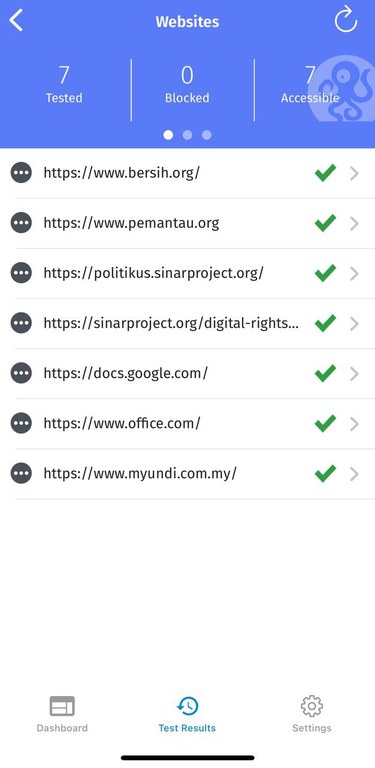Tap the 0 Blocked counter
This screenshot has height=768, width=375.
(187, 85)
